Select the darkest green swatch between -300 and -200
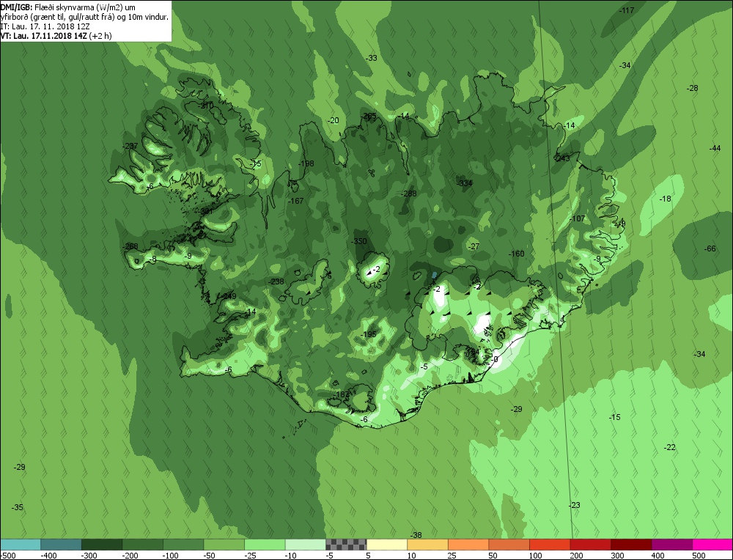The width and height of the screenshot is (733, 560). click(x=102, y=545)
